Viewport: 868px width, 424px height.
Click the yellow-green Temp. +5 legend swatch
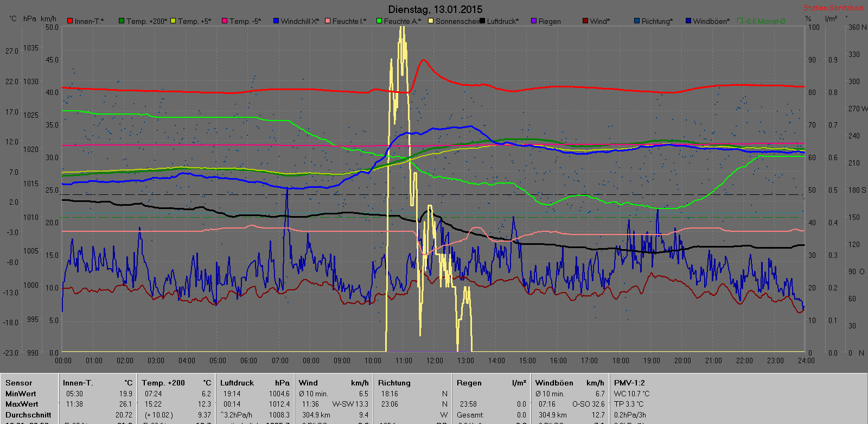pos(173,21)
